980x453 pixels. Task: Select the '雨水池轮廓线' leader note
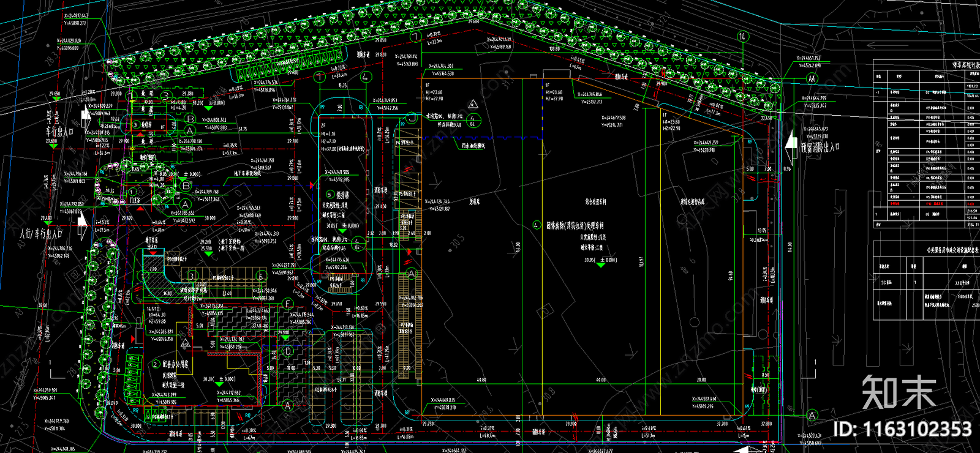pos(473,146)
